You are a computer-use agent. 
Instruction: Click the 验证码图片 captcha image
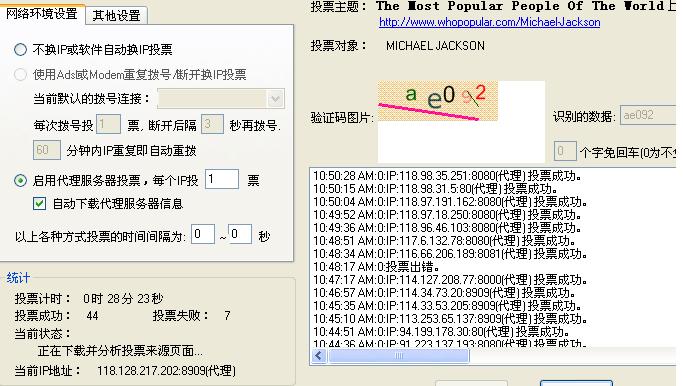click(x=438, y=101)
